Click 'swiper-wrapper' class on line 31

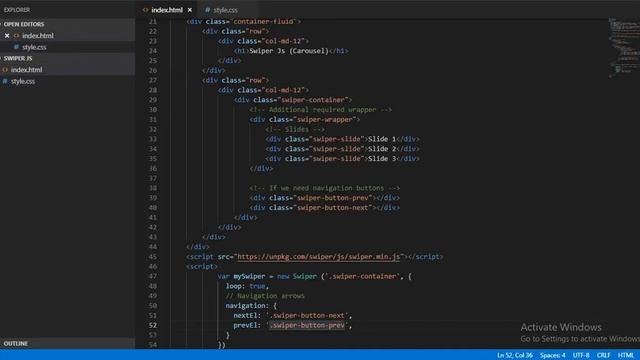325,120
